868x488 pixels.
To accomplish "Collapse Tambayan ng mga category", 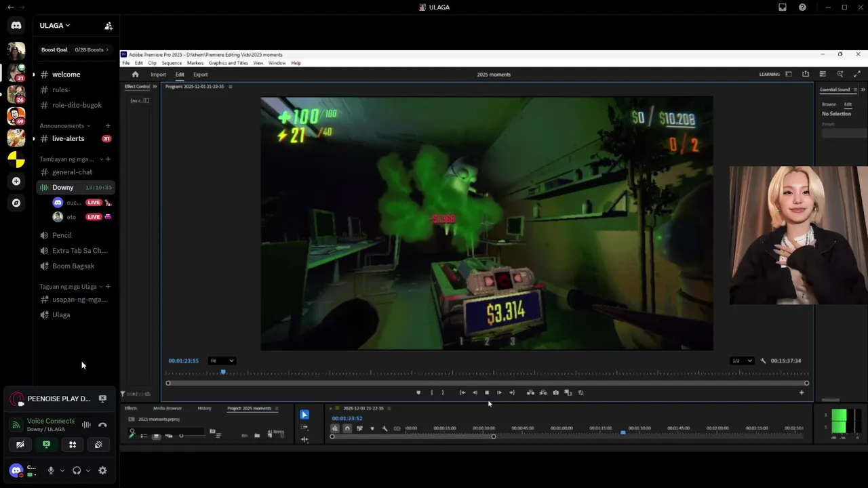I will (69, 159).
